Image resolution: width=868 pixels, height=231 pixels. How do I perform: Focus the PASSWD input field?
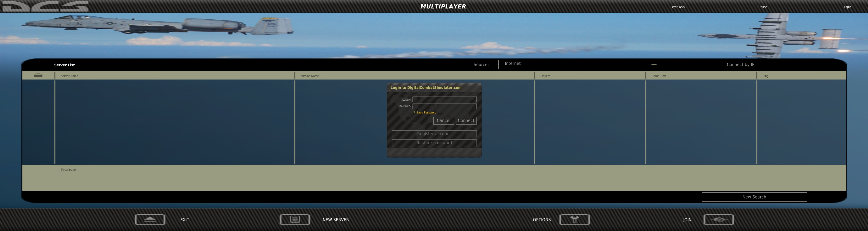click(444, 106)
